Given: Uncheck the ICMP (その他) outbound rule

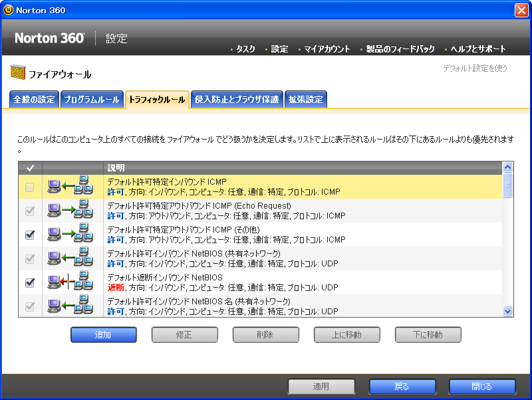Looking at the screenshot, I should click(30, 235).
